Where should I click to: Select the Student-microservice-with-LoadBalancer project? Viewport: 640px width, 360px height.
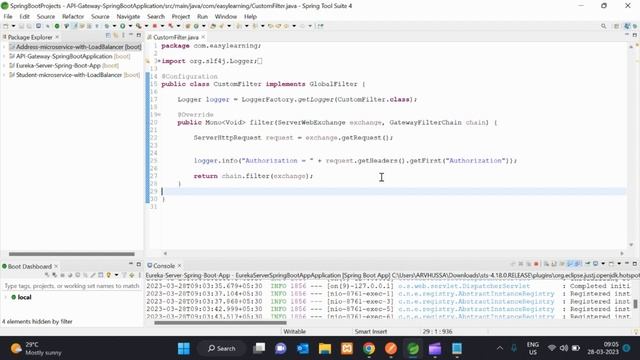click(x=74, y=75)
